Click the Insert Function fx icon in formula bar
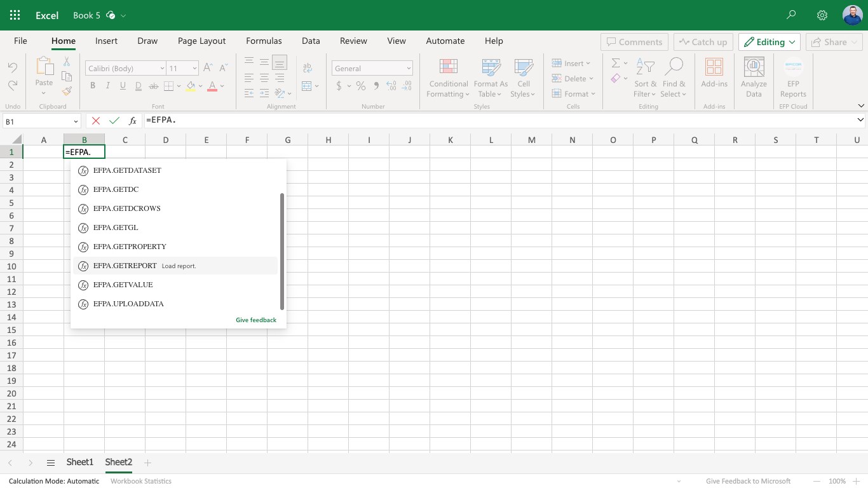This screenshot has width=868, height=488. pyautogui.click(x=133, y=121)
